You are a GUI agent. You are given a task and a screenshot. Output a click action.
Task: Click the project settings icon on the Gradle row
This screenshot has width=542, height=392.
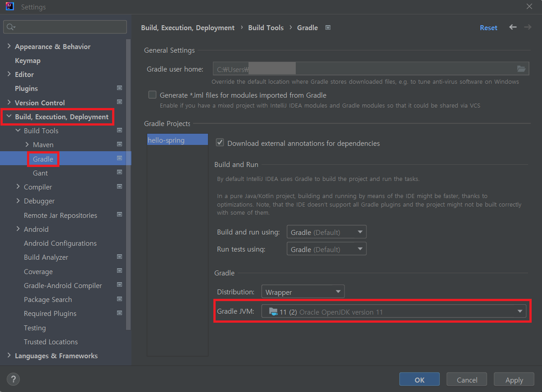click(119, 158)
